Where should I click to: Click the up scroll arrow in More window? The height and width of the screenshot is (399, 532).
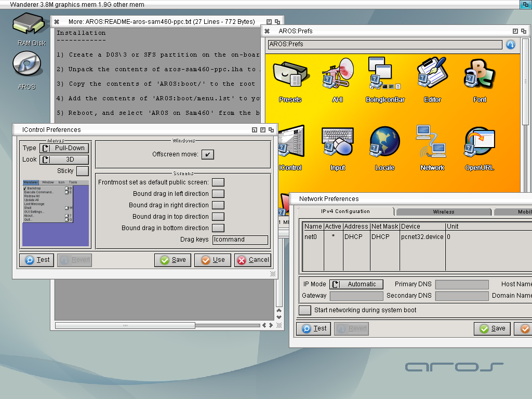pos(279,311)
